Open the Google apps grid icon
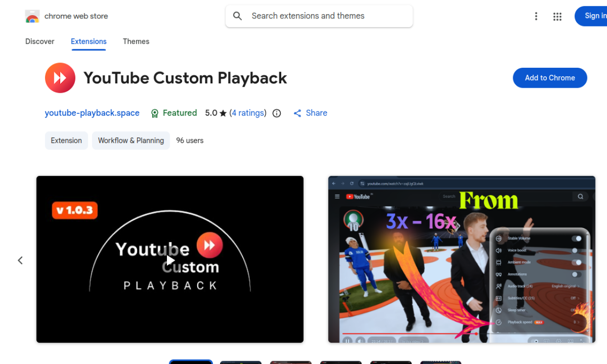This screenshot has width=607, height=364. pyautogui.click(x=557, y=16)
